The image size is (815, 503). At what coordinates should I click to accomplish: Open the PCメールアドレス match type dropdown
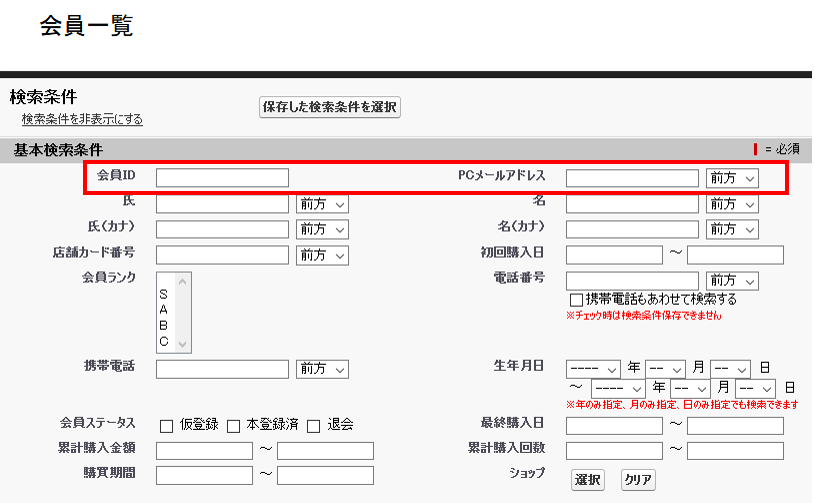(x=732, y=178)
